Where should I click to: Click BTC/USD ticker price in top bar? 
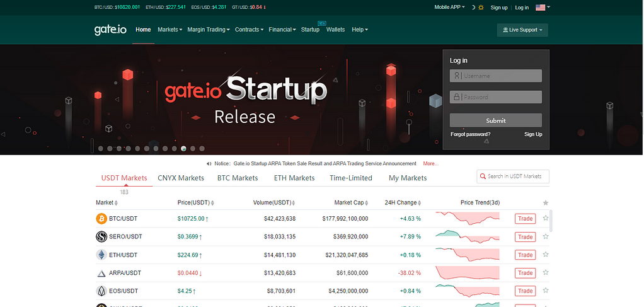[127, 8]
